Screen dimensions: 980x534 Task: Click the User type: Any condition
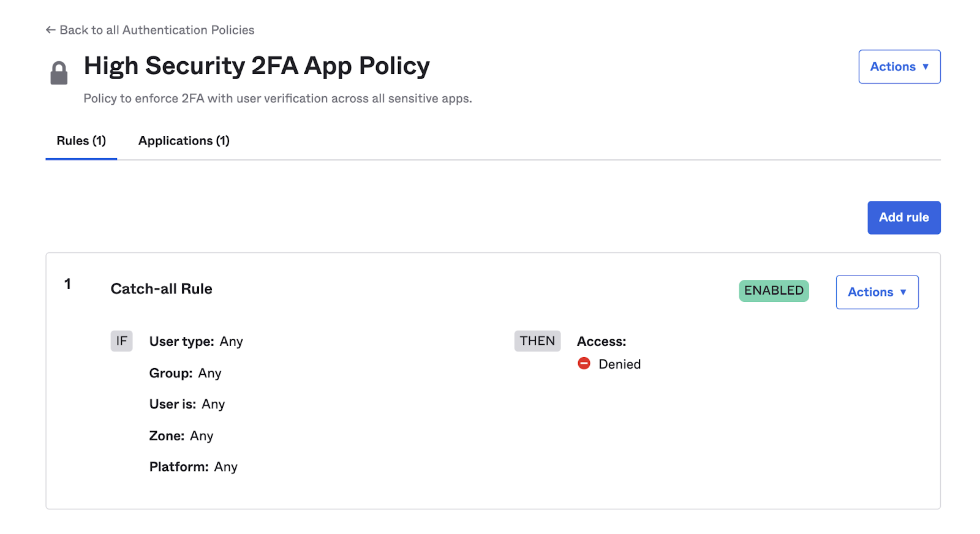tap(196, 342)
